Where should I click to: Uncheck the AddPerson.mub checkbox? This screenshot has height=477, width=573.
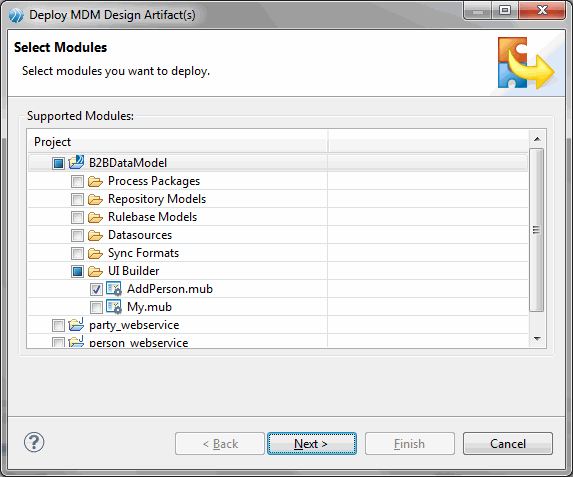coord(96,289)
